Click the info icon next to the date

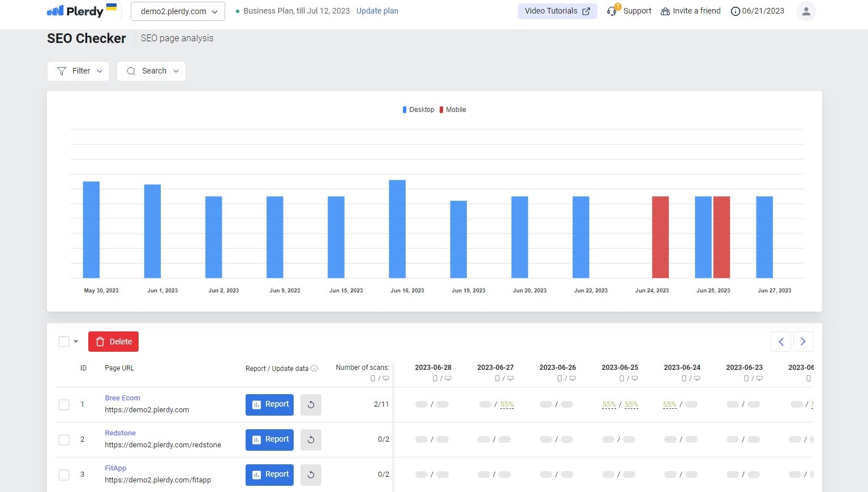click(x=734, y=11)
